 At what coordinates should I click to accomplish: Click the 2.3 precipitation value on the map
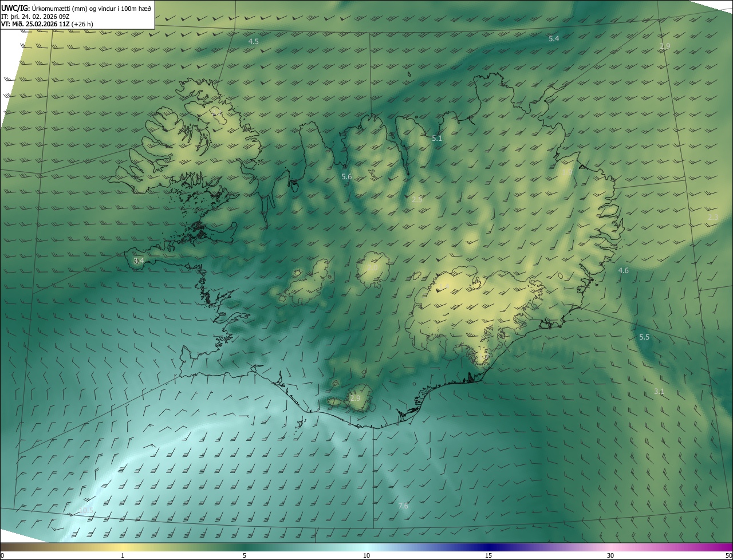tap(713, 218)
